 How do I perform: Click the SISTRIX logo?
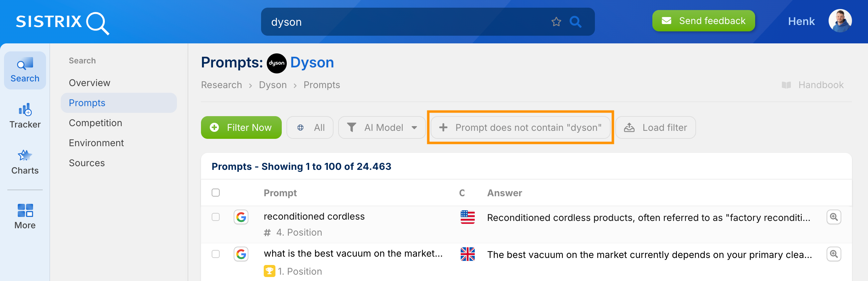pyautogui.click(x=62, y=23)
